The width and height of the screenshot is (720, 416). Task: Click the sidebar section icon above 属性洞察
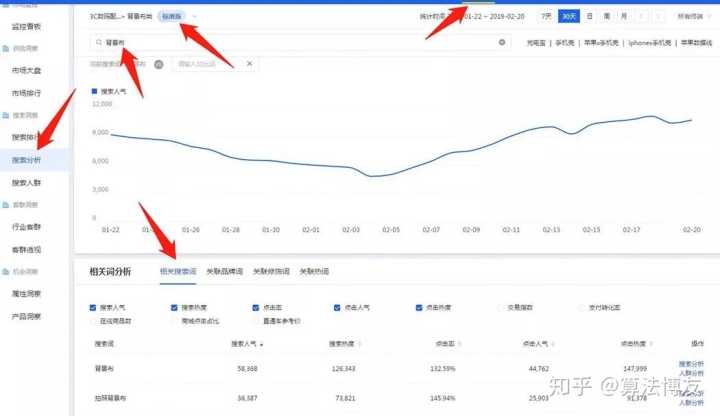[6, 272]
